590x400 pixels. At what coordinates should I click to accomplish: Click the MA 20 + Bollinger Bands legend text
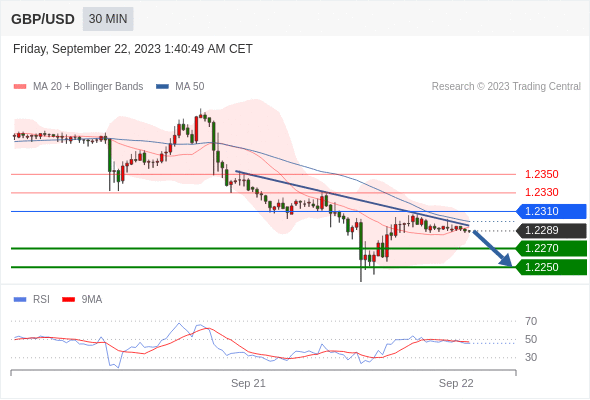(x=88, y=87)
